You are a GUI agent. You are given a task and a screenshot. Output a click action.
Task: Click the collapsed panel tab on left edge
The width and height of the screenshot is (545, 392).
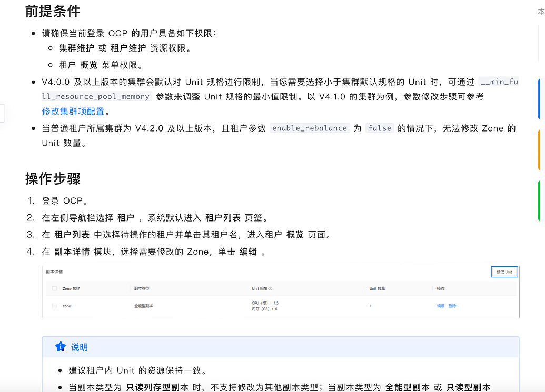coord(2,113)
